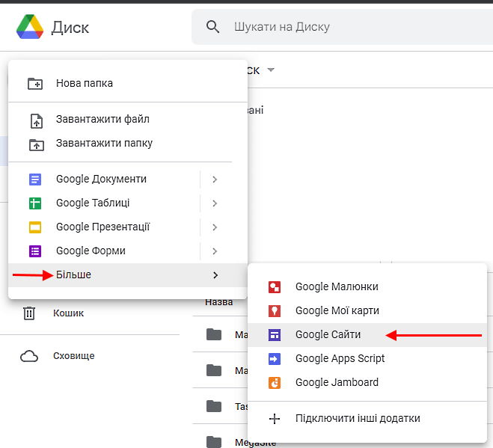Screen dimensions: 493x448
Task: Click the plus icon for other apps
Action: pos(274,419)
